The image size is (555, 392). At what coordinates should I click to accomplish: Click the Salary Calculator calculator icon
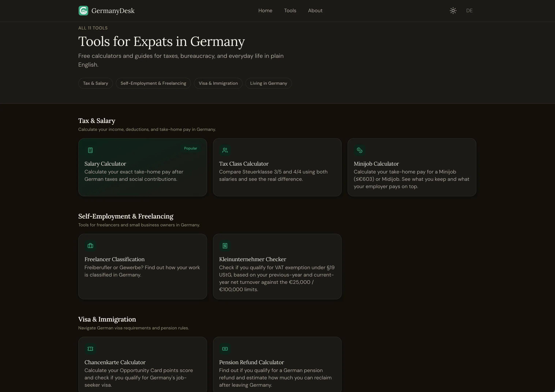pos(90,150)
